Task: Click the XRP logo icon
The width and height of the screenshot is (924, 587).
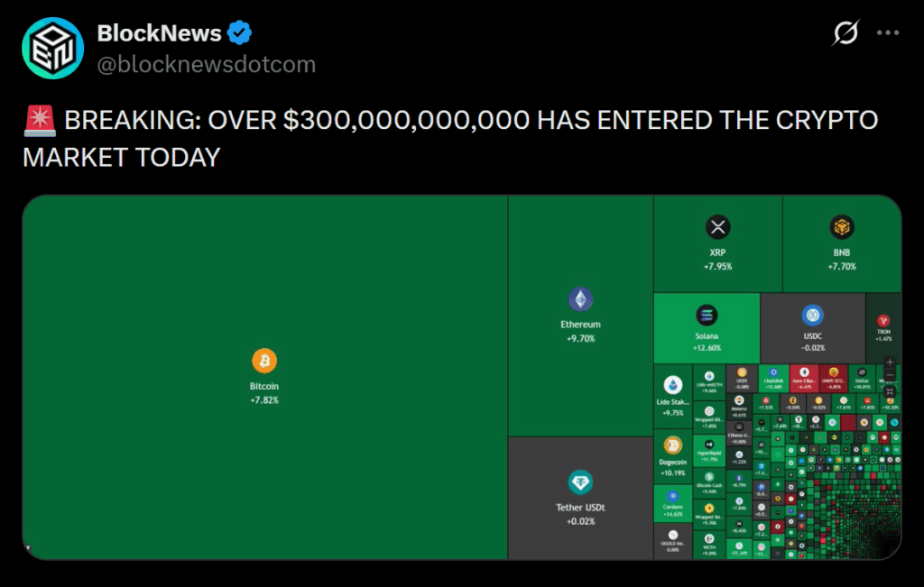Action: [x=718, y=227]
